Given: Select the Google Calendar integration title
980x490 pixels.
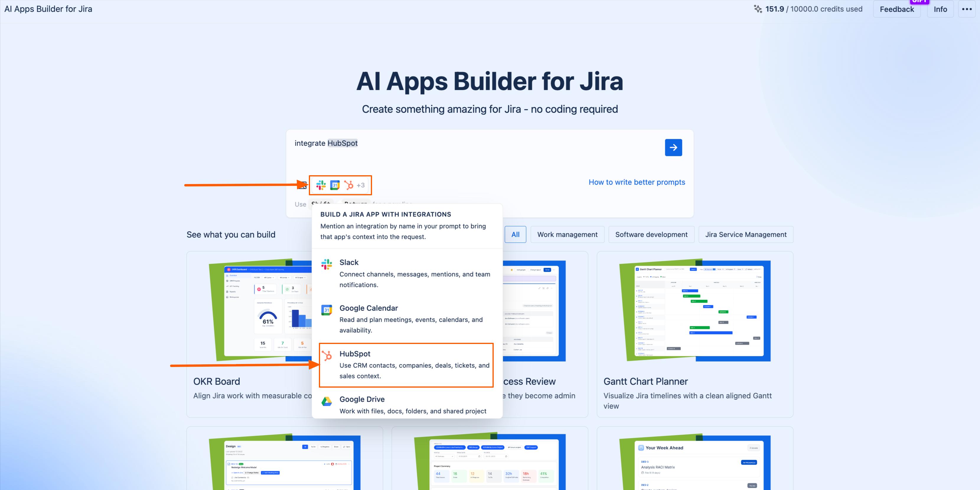Looking at the screenshot, I should point(368,308).
